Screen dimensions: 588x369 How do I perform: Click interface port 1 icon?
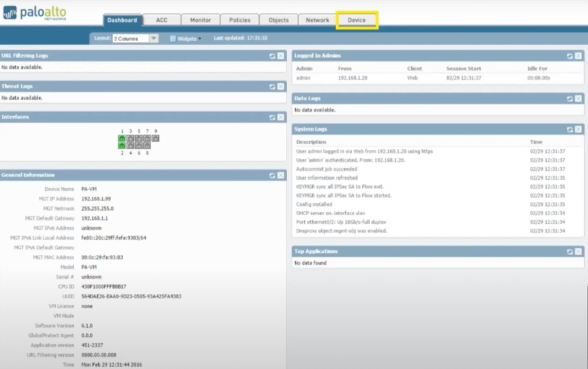point(122,138)
